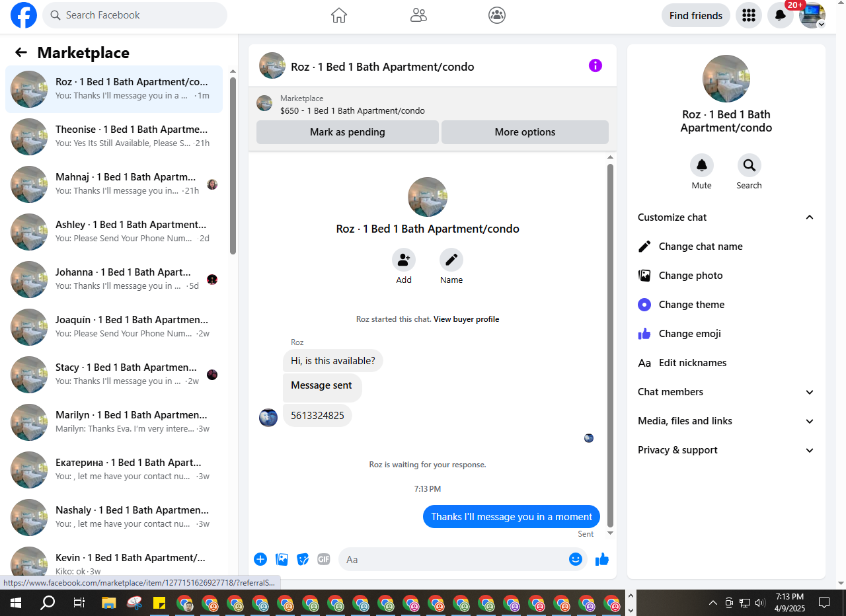
Task: Add people to the Roz chat
Action: point(404,260)
